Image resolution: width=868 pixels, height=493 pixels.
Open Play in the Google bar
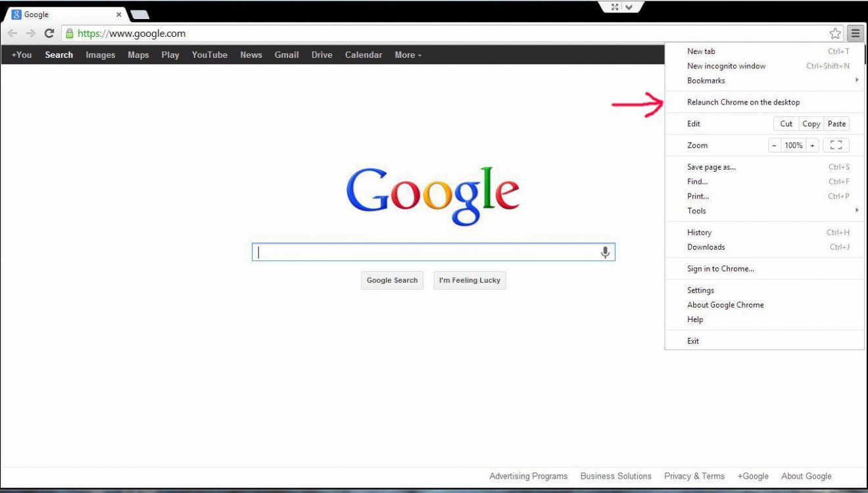[x=170, y=55]
